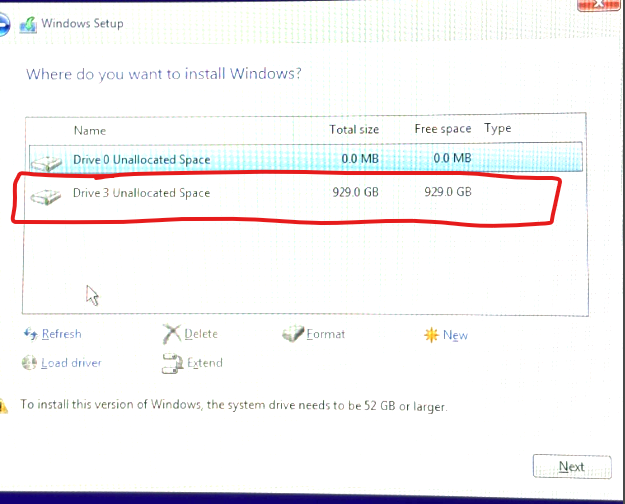Click the Refresh arrows icon
Viewport: 625px width, 504px height.
pos(31,334)
